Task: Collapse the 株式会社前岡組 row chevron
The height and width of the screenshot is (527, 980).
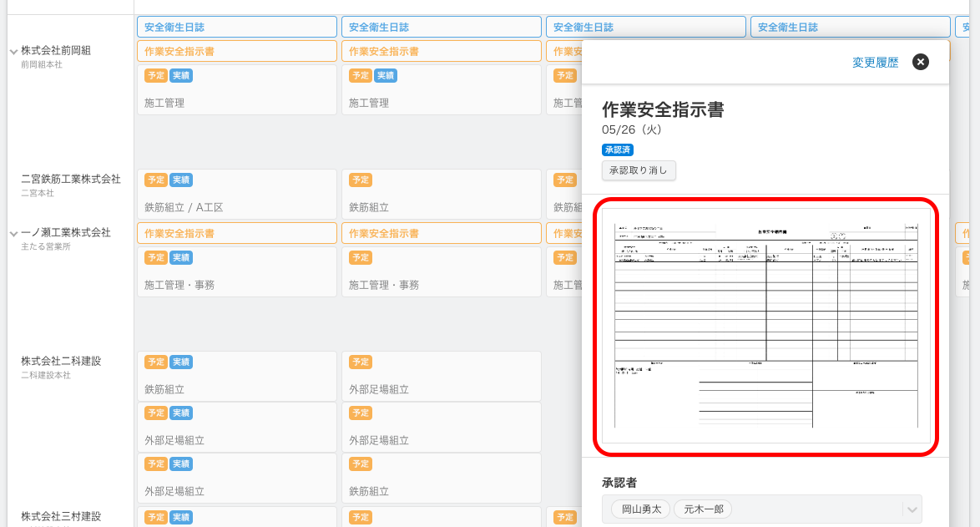Action: pyautogui.click(x=13, y=52)
